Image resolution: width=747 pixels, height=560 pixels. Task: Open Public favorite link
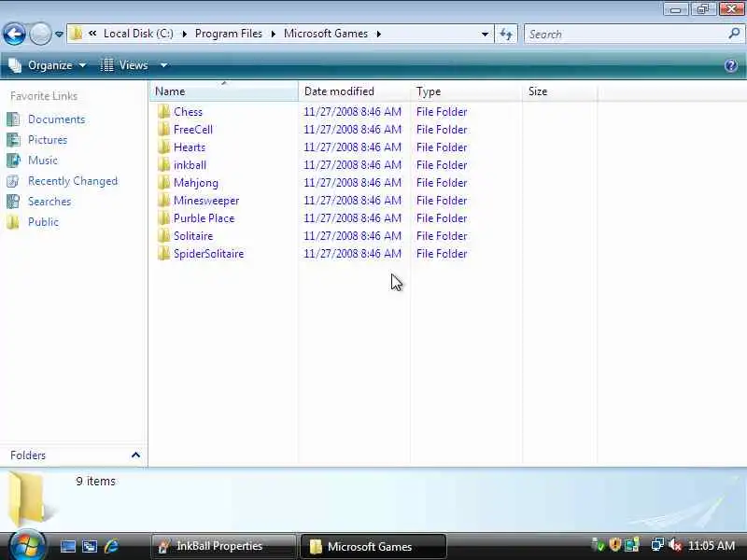click(43, 222)
